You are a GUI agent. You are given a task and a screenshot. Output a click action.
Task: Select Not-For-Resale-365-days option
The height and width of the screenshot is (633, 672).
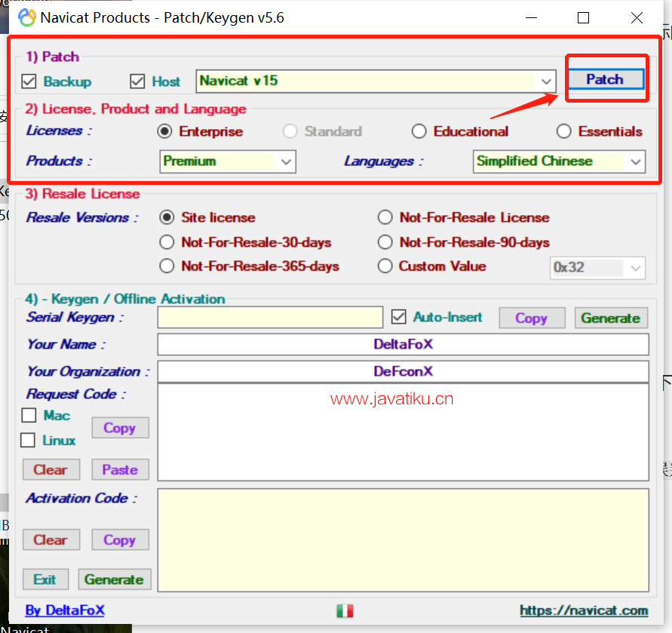167,266
